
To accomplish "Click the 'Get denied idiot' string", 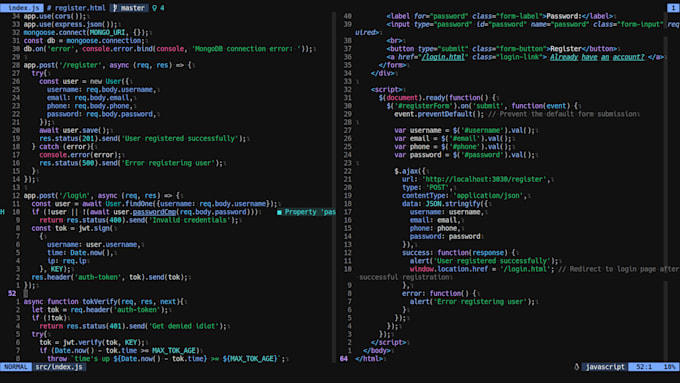I will (x=183, y=326).
